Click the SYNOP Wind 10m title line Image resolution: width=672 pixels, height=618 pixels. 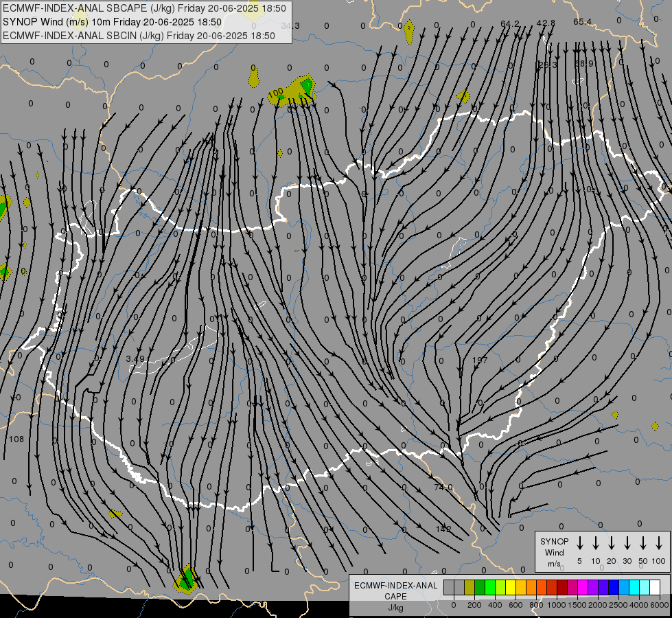click(112, 22)
